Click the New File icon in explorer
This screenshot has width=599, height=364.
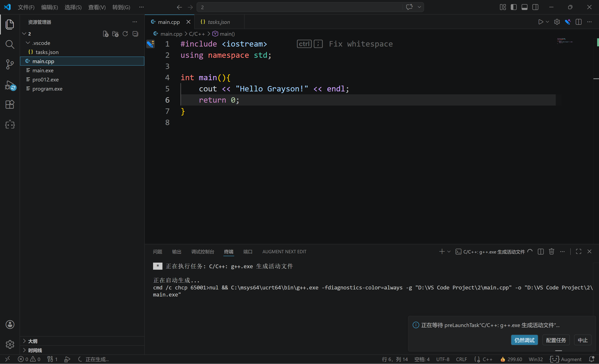click(105, 34)
